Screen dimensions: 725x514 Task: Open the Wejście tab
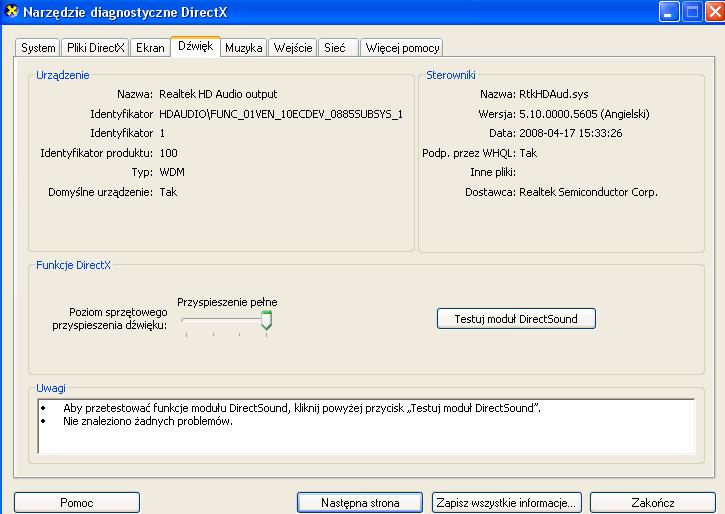pos(293,48)
